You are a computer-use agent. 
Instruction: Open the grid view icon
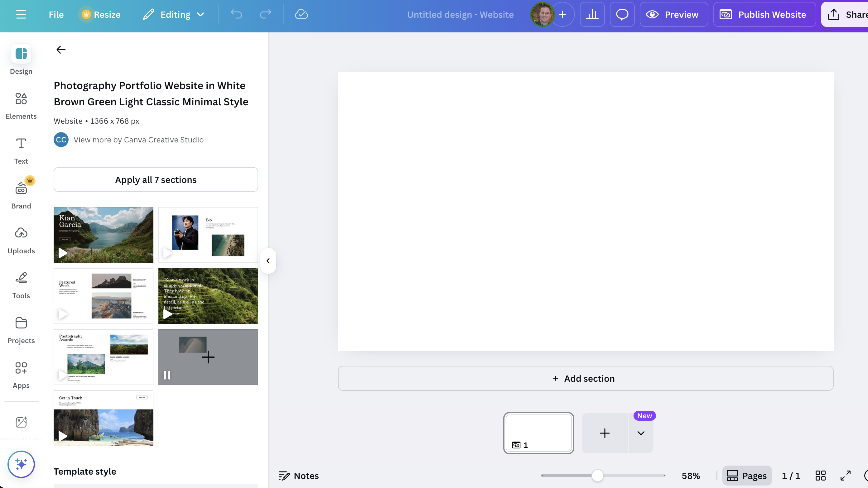(x=820, y=476)
